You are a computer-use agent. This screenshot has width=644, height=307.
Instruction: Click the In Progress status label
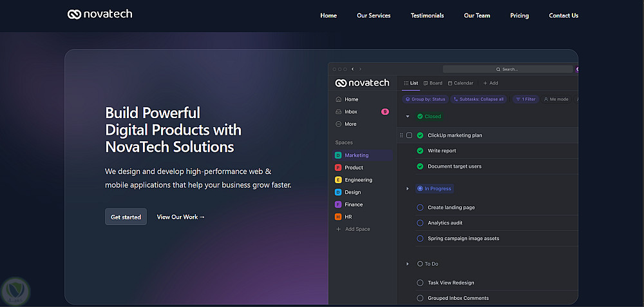(x=434, y=188)
